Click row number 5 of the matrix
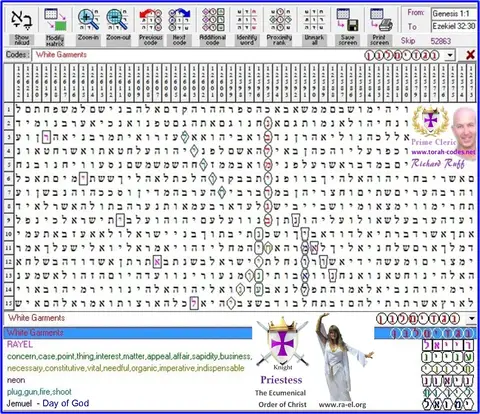This screenshot has width=480, height=414. click(9, 165)
